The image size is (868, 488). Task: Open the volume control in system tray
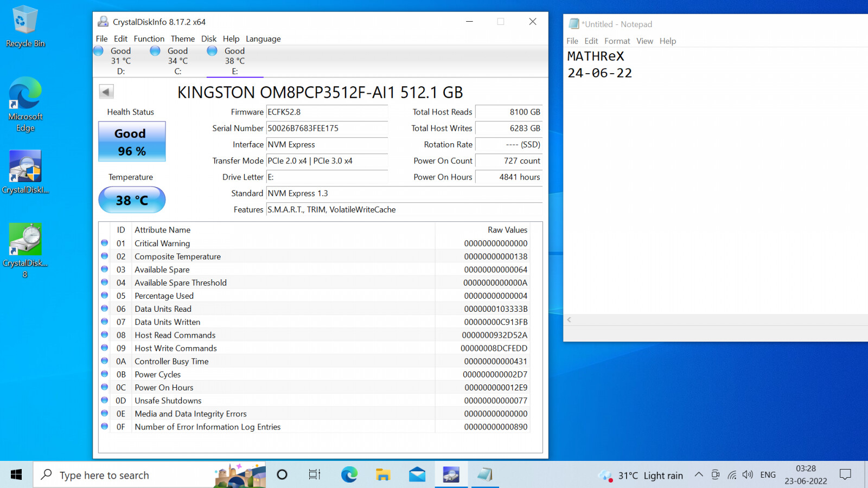pyautogui.click(x=748, y=475)
